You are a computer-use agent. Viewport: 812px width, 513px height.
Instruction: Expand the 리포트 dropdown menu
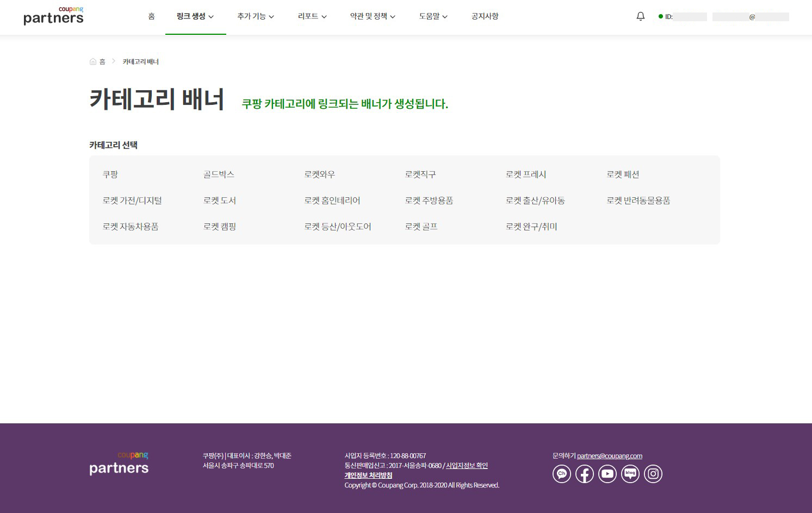tap(312, 16)
